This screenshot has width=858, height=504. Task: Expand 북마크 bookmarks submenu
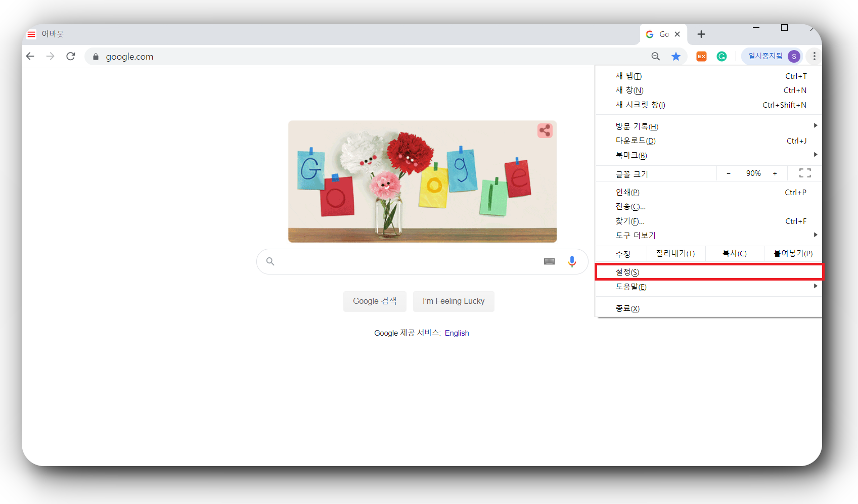pyautogui.click(x=708, y=155)
